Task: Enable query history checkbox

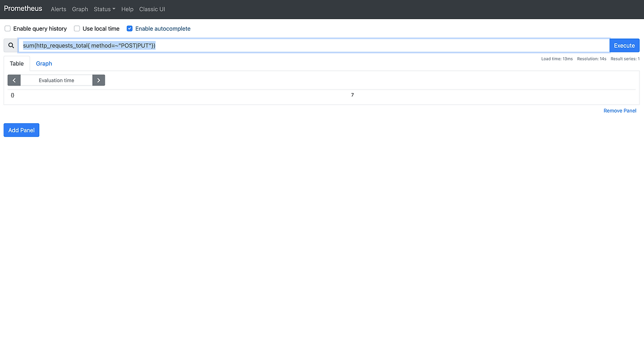Action: click(x=8, y=29)
